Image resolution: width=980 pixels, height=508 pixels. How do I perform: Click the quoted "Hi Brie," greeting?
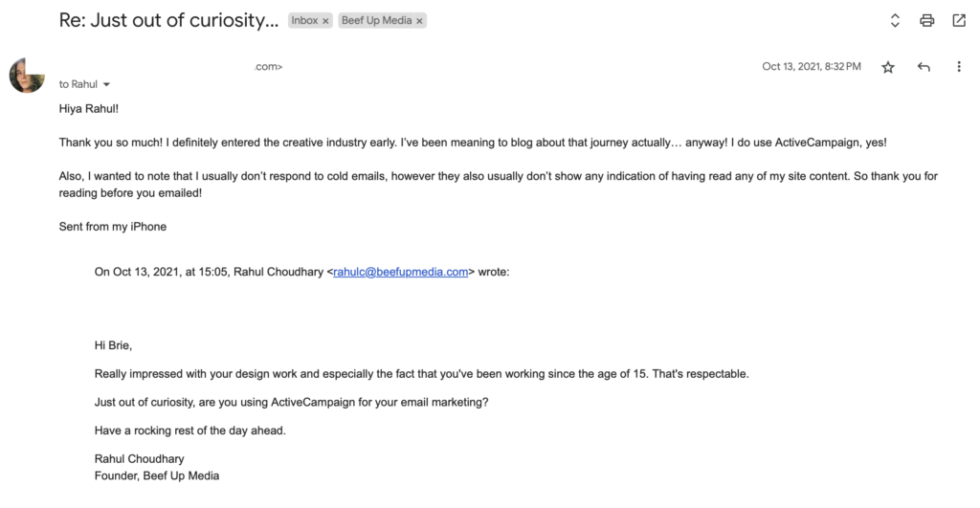tap(113, 345)
